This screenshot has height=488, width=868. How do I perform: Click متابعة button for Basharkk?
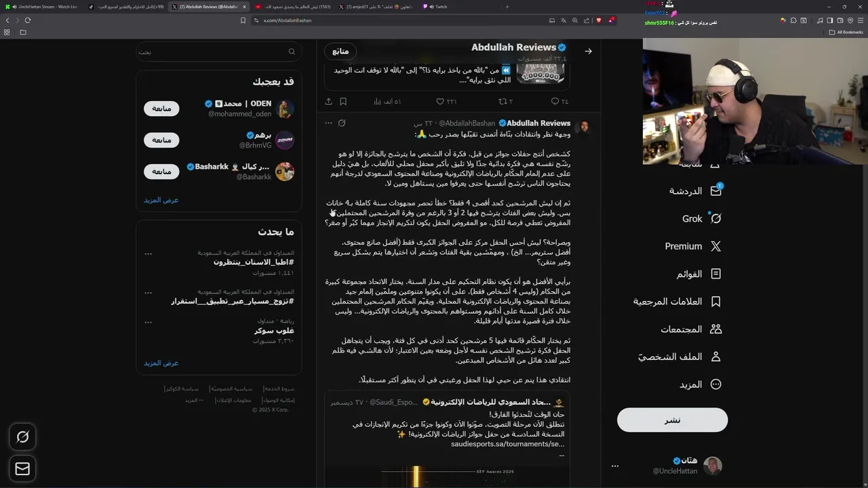point(161,171)
